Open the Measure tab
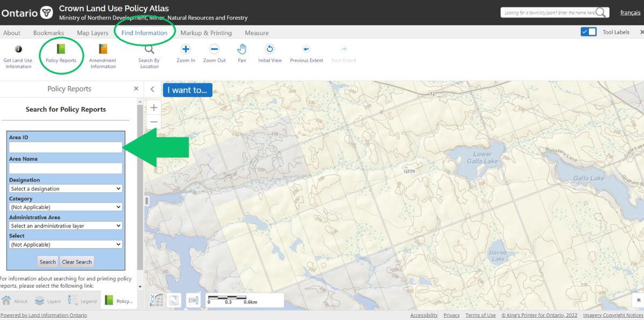This screenshot has height=320, width=644. 257,33
